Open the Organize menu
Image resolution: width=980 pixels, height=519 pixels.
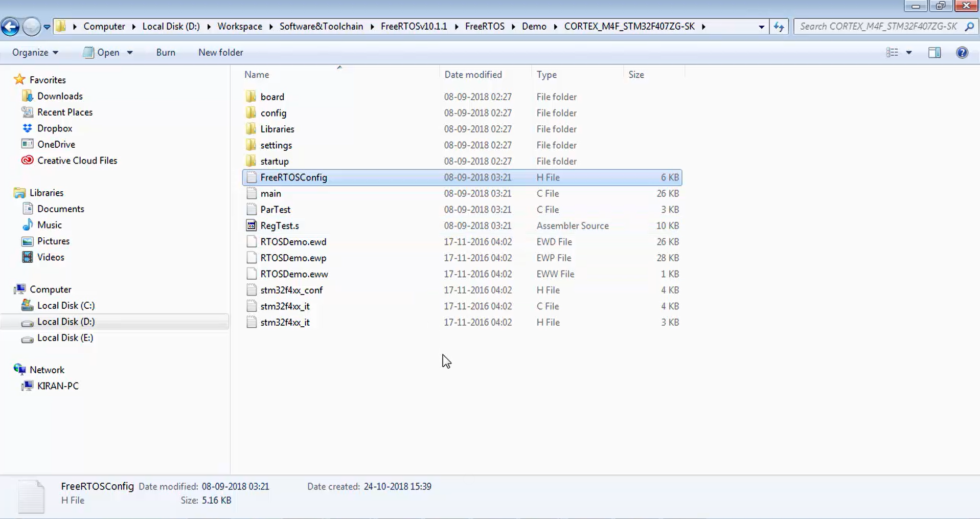35,52
